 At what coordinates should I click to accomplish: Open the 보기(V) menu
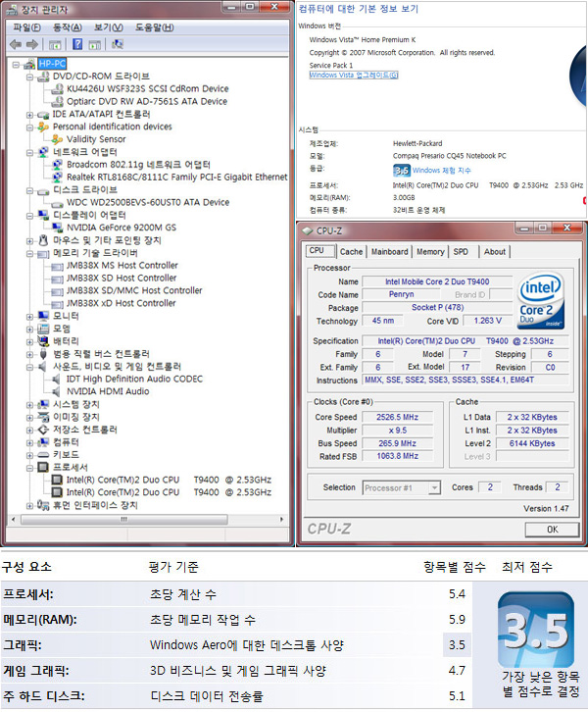click(109, 27)
